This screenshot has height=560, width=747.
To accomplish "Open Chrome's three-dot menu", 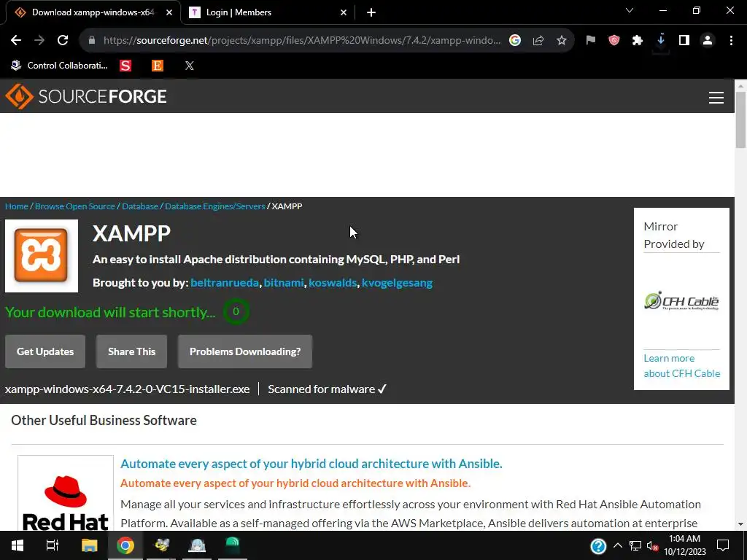I will click(x=731, y=41).
